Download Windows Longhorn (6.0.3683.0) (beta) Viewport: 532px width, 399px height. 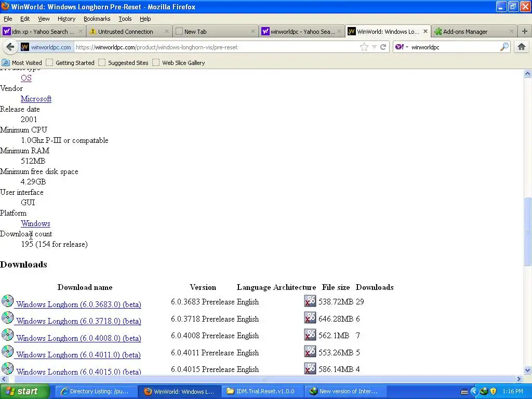(x=78, y=304)
